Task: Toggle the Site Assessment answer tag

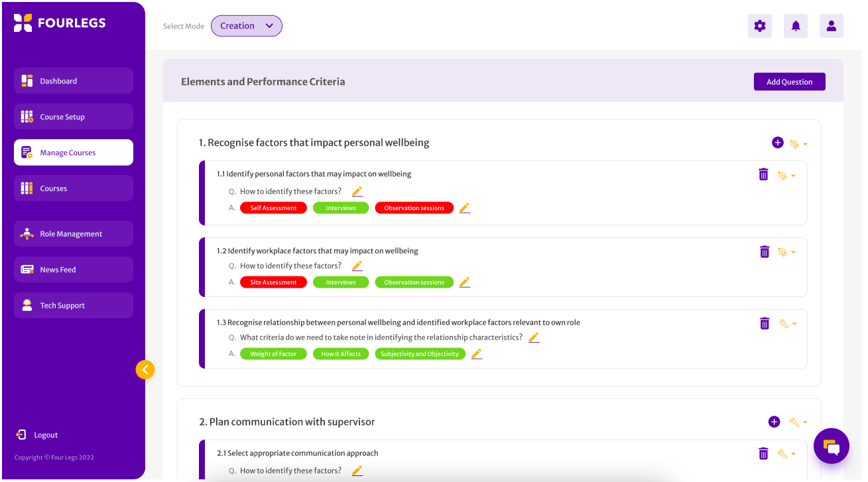Action: point(273,282)
